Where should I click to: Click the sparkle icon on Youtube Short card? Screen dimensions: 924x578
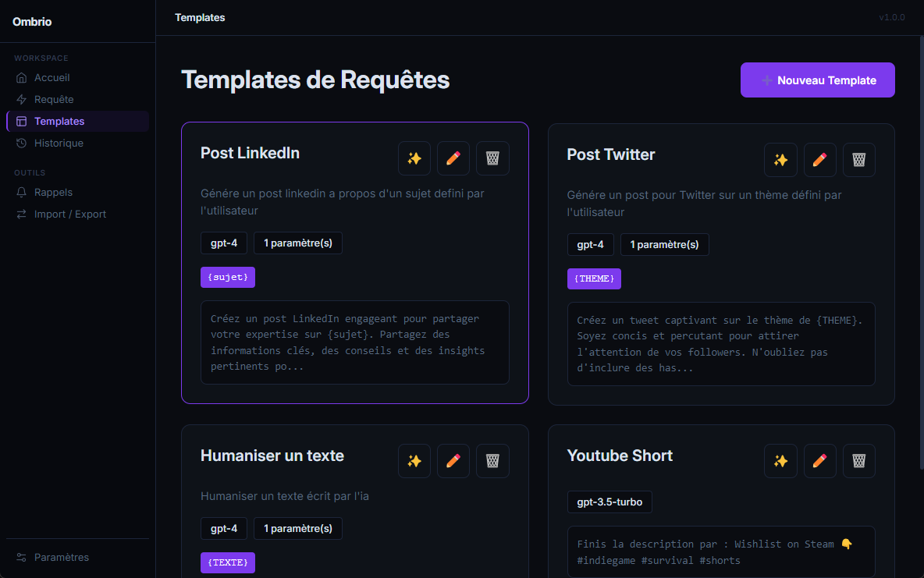(x=780, y=461)
